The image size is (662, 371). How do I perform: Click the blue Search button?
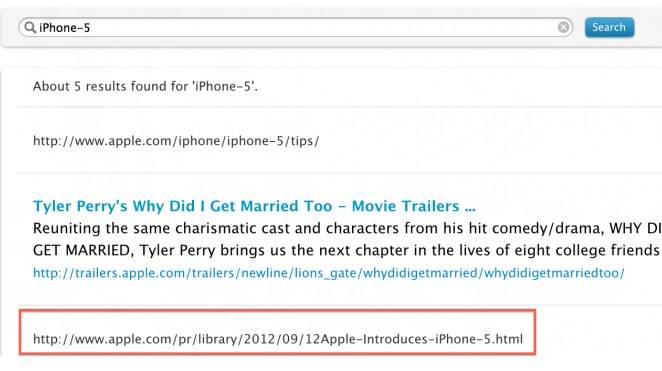609,27
